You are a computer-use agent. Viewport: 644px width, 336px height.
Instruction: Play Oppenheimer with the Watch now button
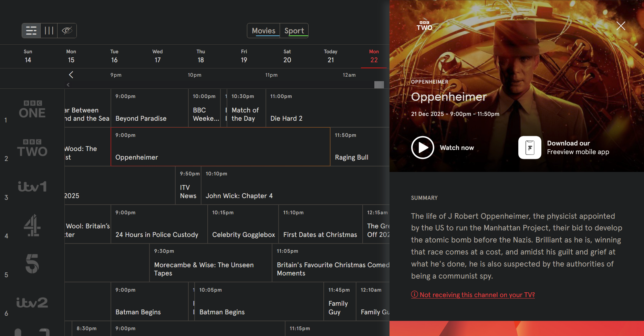tap(443, 148)
